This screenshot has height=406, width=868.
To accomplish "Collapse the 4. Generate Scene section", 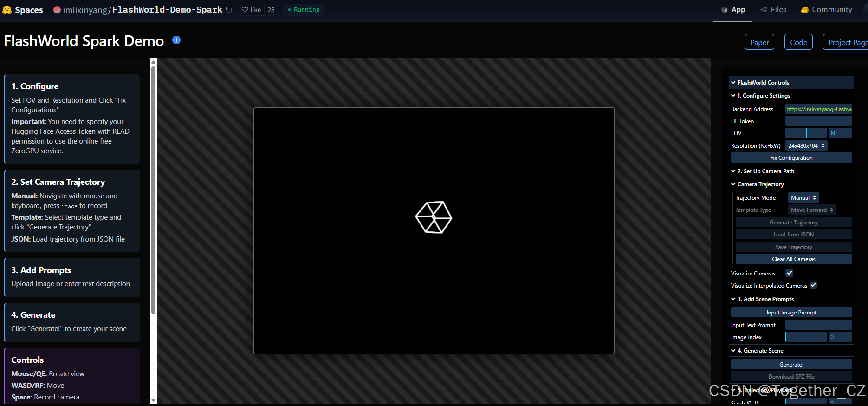I will (791, 350).
